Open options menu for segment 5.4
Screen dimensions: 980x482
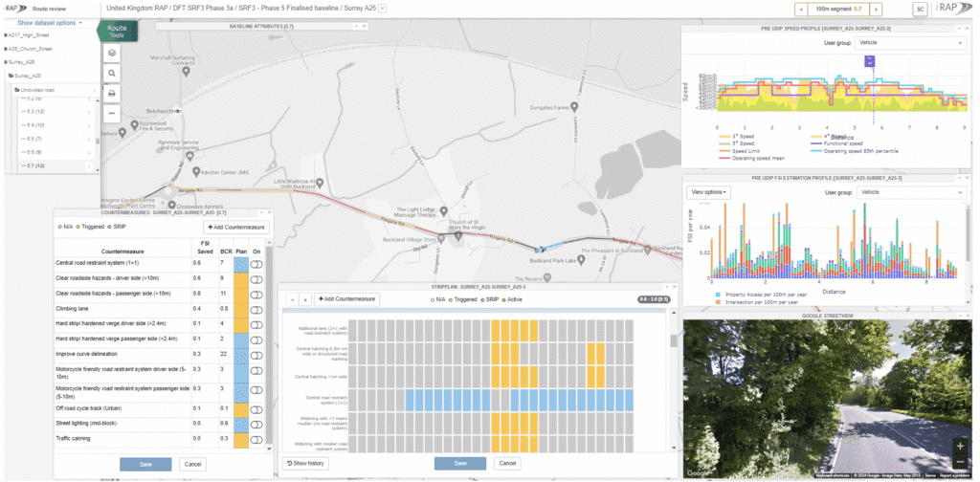(88, 125)
